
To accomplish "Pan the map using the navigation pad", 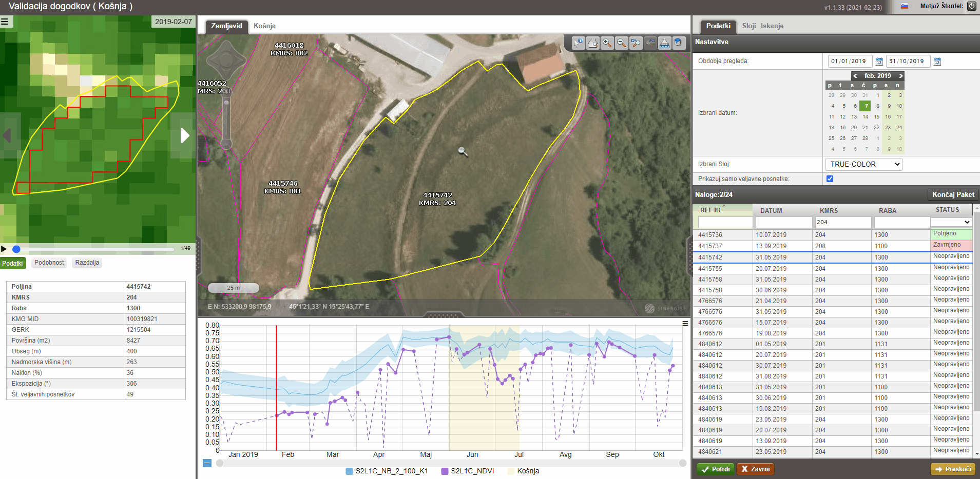I will coord(226,60).
